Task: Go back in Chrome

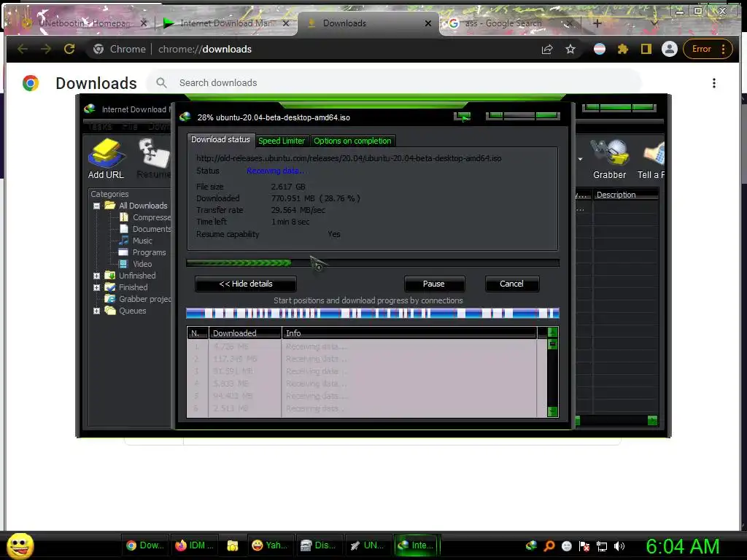Action: point(23,49)
